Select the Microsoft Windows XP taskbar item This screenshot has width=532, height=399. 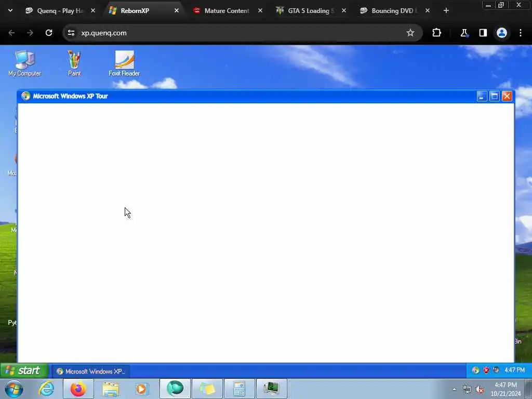(91, 371)
